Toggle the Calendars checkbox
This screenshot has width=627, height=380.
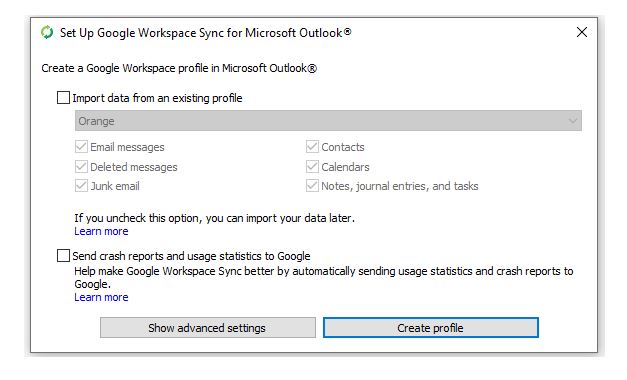pos(312,166)
